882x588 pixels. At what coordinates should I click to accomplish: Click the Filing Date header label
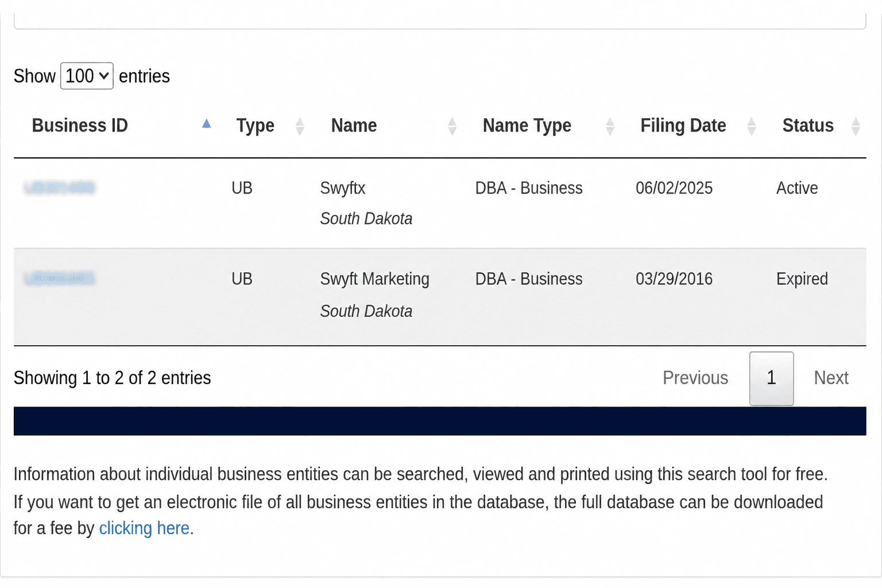tap(683, 126)
